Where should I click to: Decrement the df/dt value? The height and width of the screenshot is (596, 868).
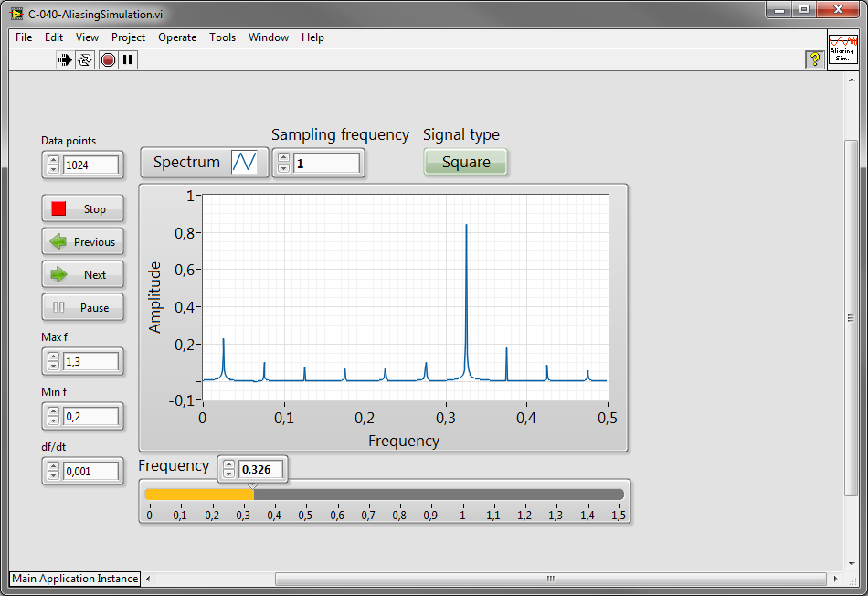(53, 475)
